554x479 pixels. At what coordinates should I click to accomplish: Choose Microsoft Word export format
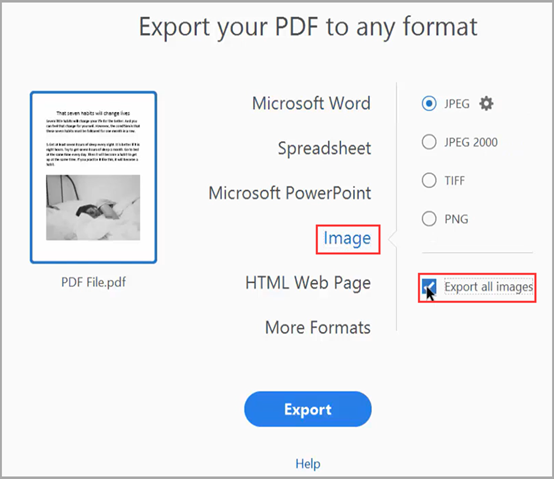click(311, 104)
